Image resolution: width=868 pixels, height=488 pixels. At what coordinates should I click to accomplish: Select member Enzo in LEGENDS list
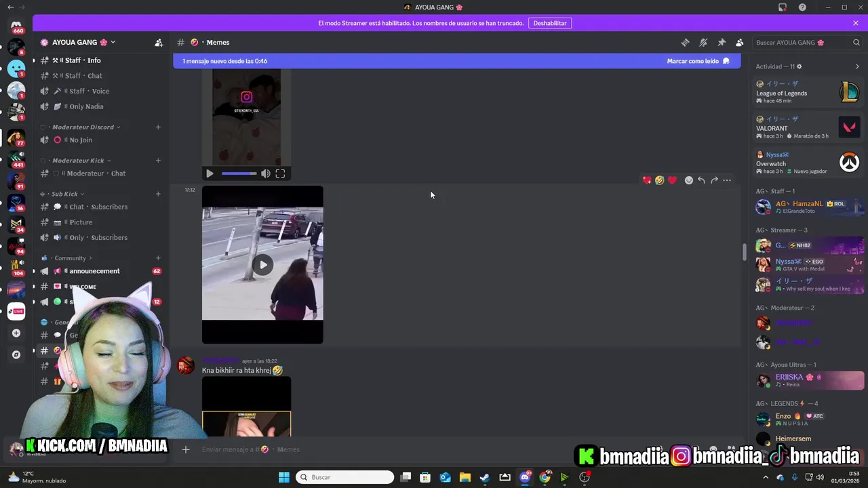808,419
